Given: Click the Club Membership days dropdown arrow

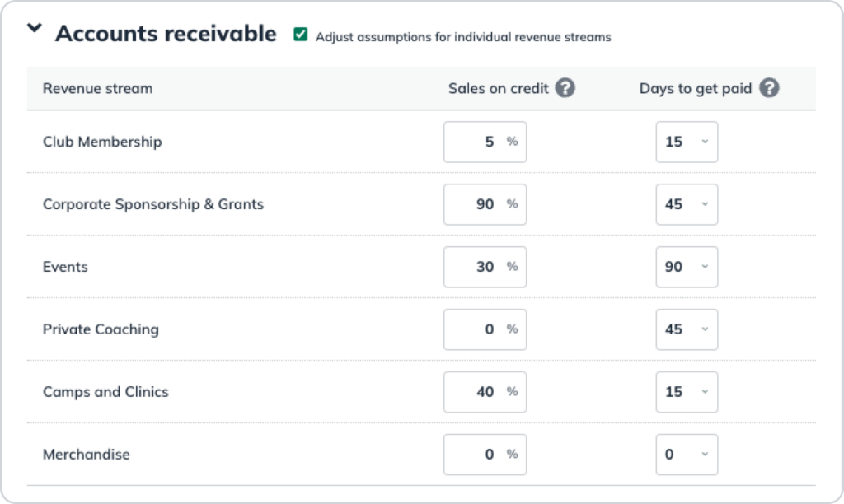Looking at the screenshot, I should click(705, 142).
